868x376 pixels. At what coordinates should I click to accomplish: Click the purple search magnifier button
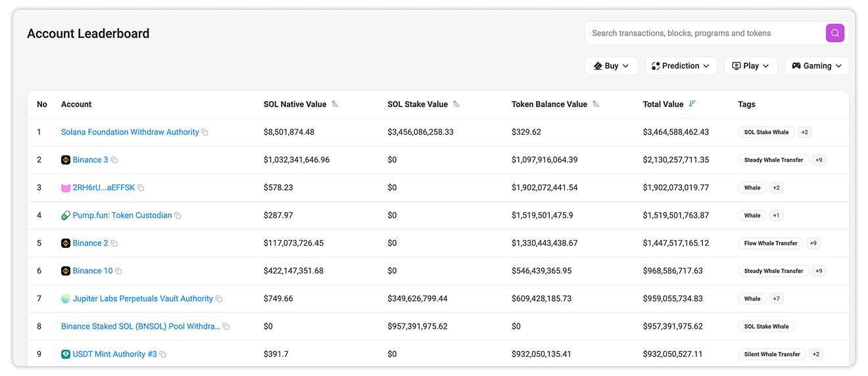[834, 33]
